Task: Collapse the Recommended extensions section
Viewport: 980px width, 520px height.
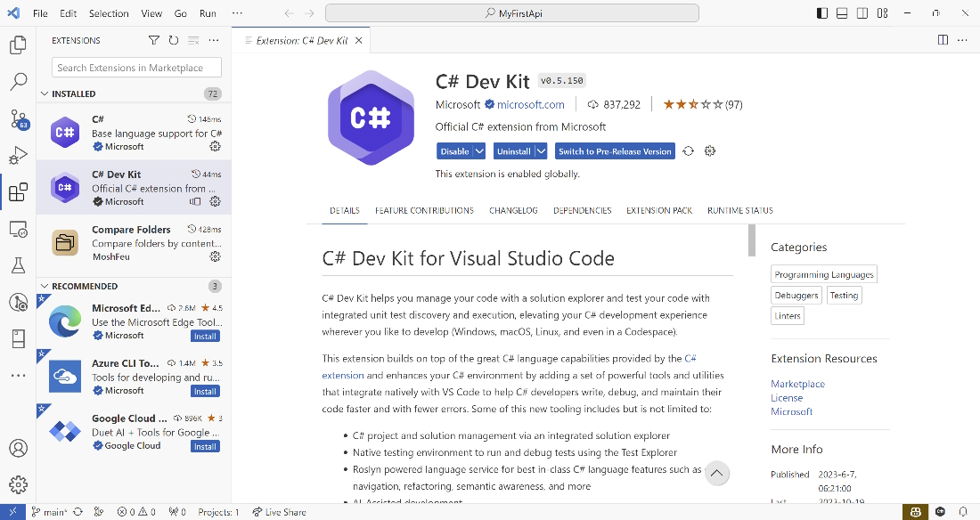Action: [45, 286]
